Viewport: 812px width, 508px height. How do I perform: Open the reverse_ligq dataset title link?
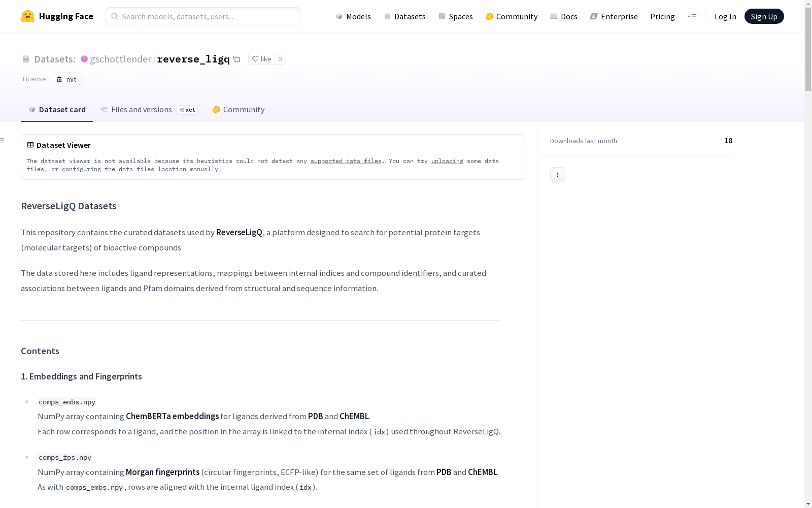pos(193,59)
